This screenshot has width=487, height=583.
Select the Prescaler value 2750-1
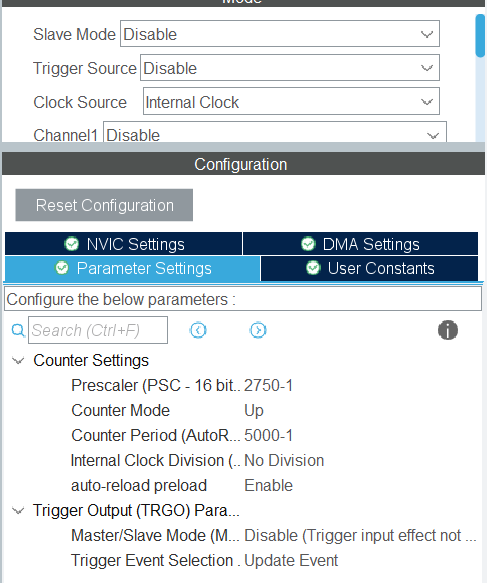click(268, 386)
